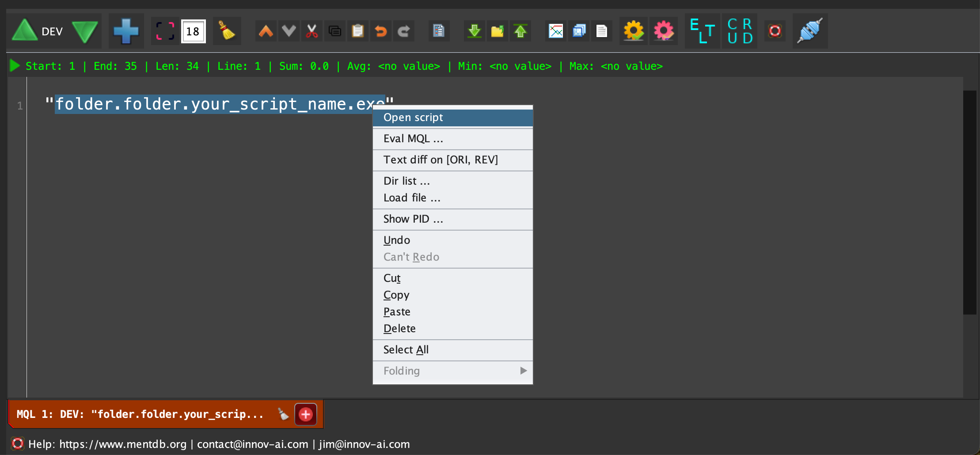Click the orange gear with checkmark
This screenshot has height=455, width=980.
click(633, 31)
